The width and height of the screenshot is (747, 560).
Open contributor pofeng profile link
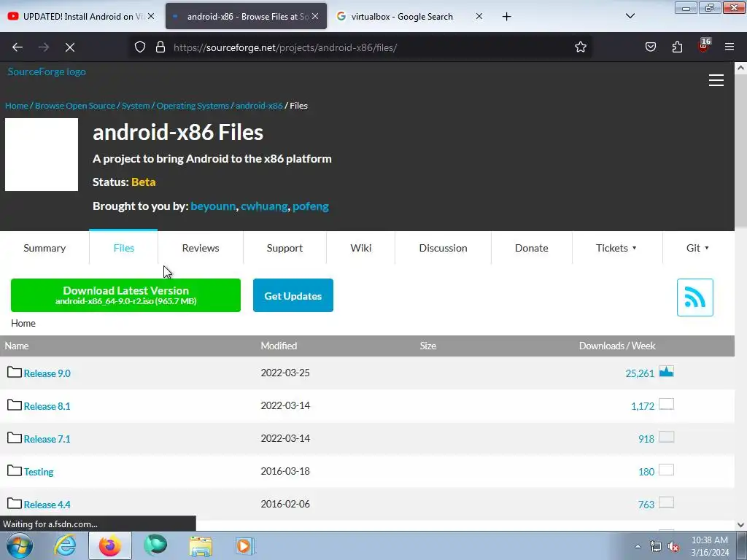[x=311, y=206]
